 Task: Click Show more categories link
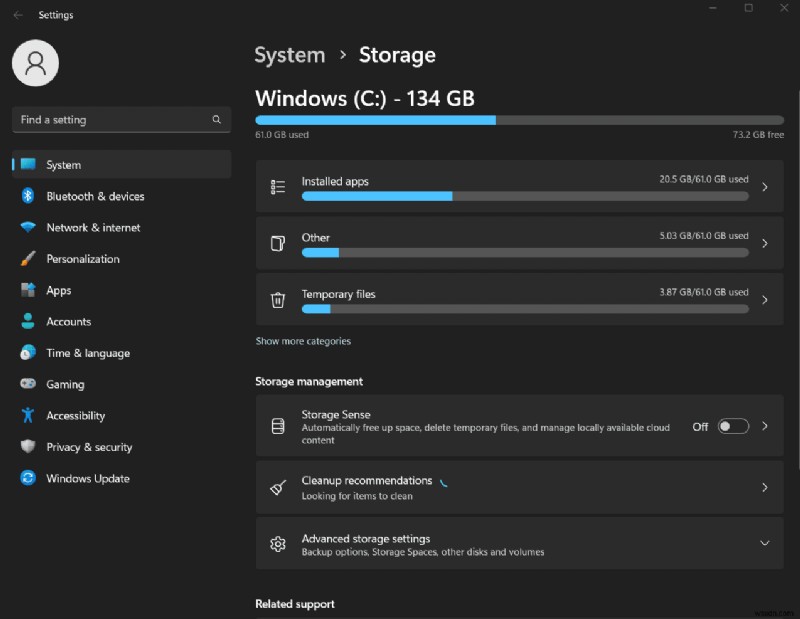point(303,341)
